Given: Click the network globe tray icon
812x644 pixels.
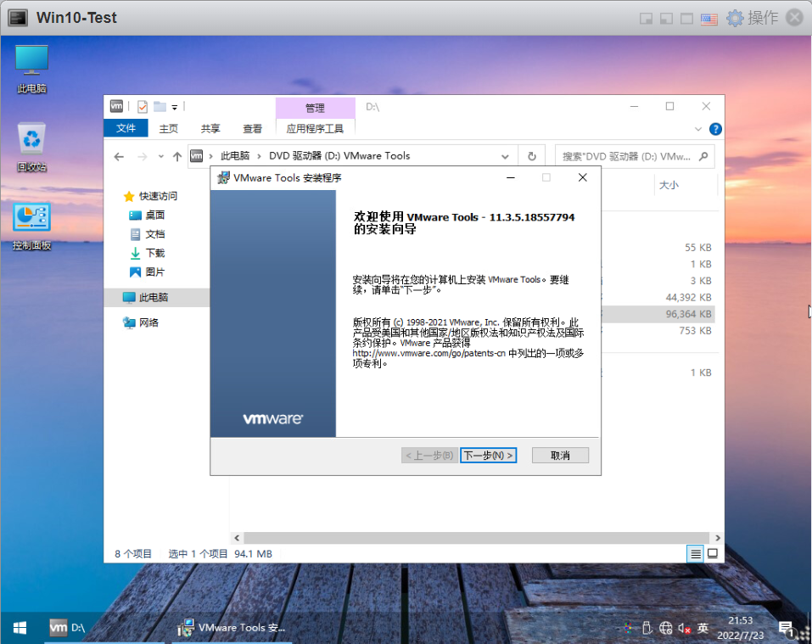Looking at the screenshot, I should [x=665, y=628].
